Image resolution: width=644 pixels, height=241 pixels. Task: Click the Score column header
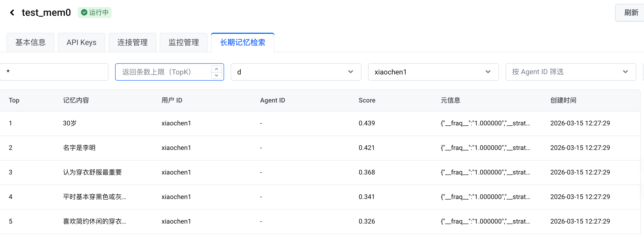[x=367, y=100]
